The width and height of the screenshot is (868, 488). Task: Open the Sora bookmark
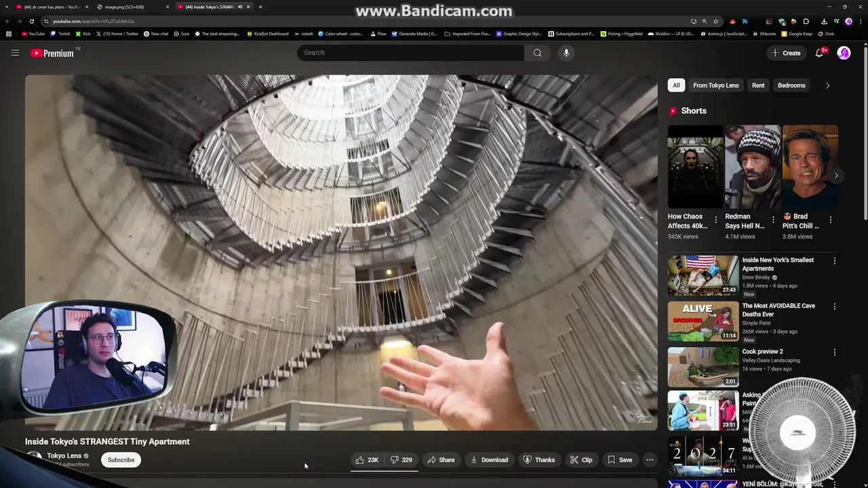click(182, 34)
